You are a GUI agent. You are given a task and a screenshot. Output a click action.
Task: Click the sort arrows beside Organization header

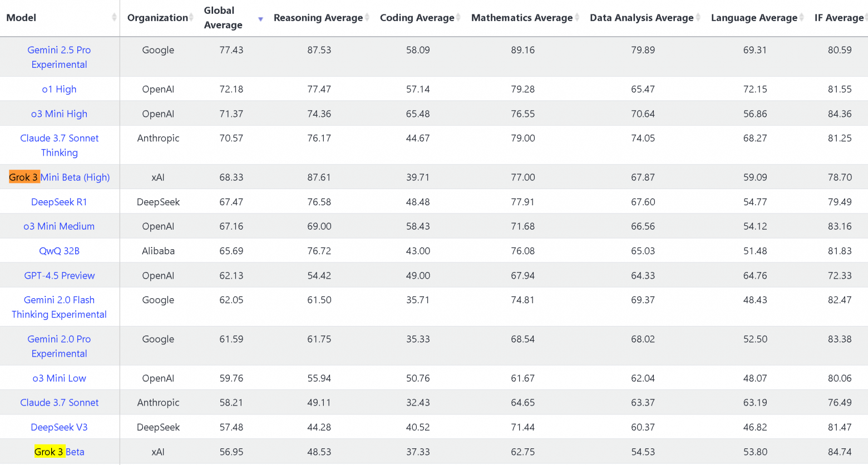pos(191,18)
